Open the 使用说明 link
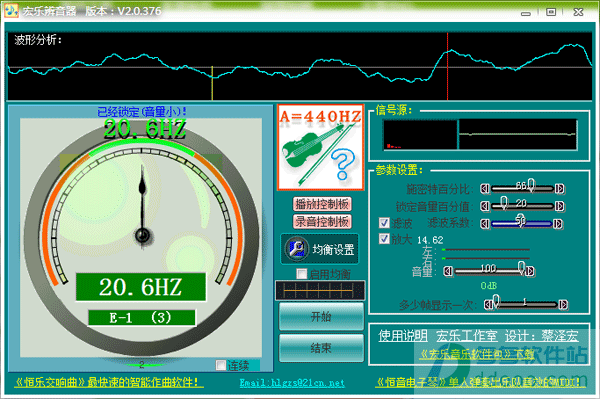Screen dimensions: 600x399 point(403,335)
